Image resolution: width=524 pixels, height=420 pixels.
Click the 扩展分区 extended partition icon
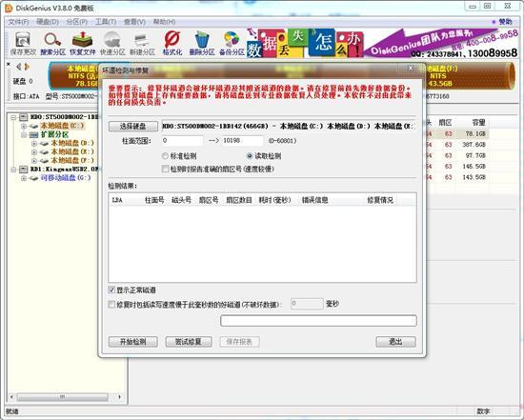[33, 134]
